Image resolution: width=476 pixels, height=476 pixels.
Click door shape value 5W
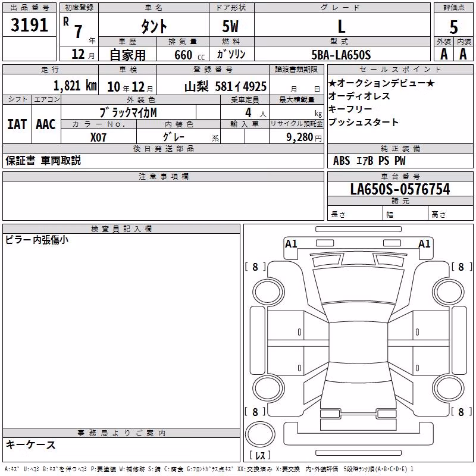pos(230,26)
